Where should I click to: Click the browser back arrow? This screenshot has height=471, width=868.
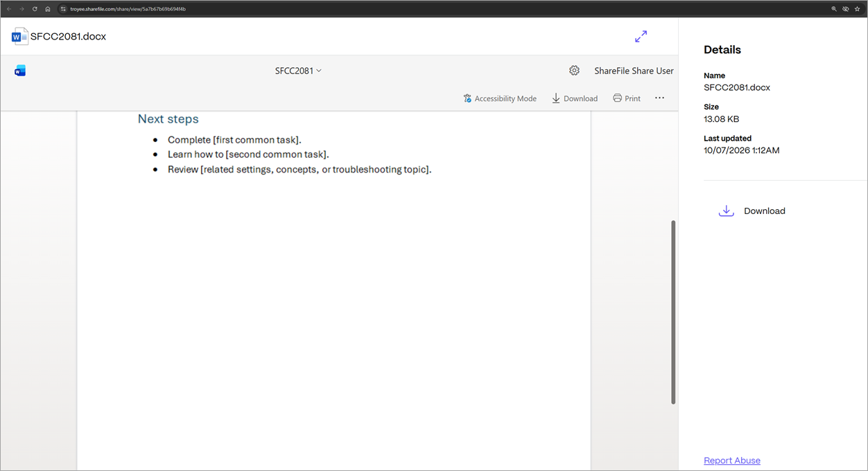click(x=9, y=9)
